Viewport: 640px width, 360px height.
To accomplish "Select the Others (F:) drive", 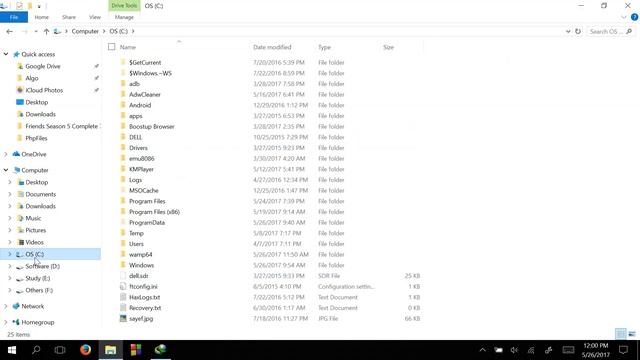I will tap(39, 290).
